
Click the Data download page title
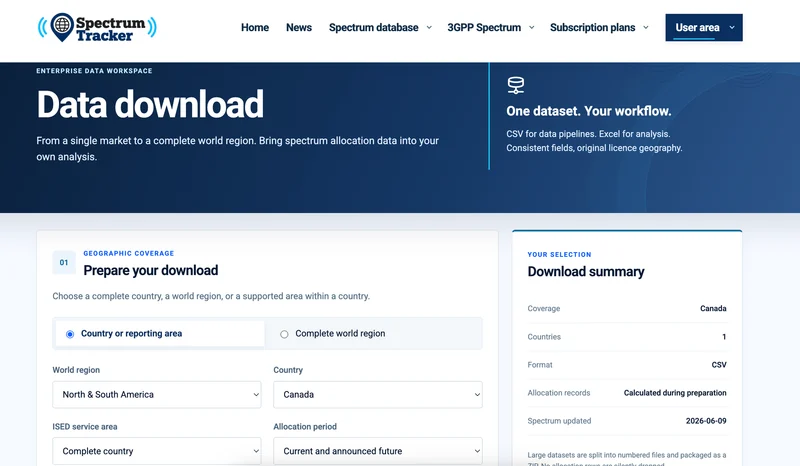tap(150, 105)
